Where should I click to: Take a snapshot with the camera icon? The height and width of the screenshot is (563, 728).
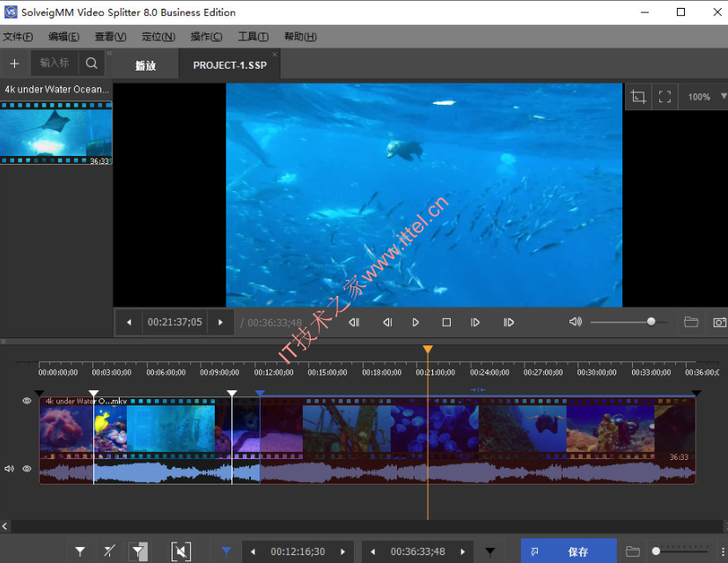point(719,322)
